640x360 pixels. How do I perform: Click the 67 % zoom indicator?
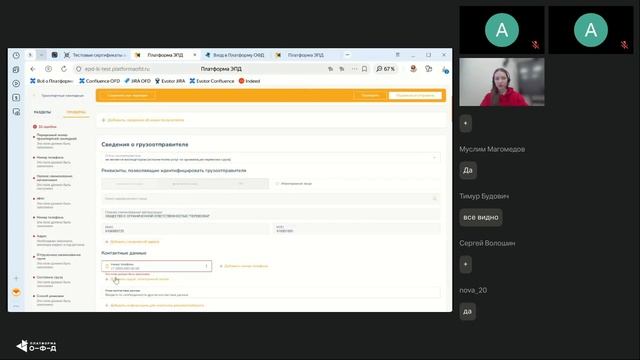(x=386, y=69)
